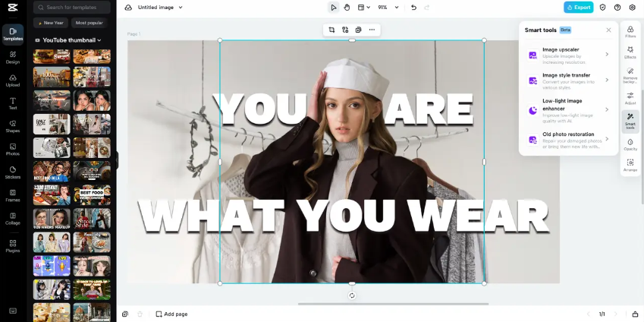Open the Arrange panel icon
The width and height of the screenshot is (644, 322).
point(630,166)
